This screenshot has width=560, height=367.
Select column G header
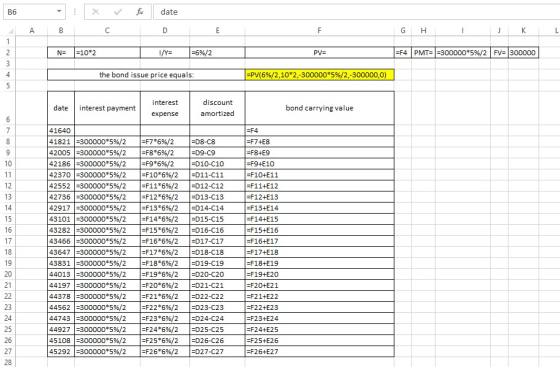[x=403, y=31]
